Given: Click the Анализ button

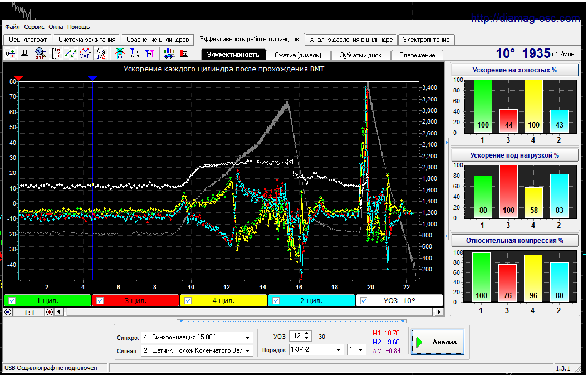Looking at the screenshot, I should tap(438, 342).
